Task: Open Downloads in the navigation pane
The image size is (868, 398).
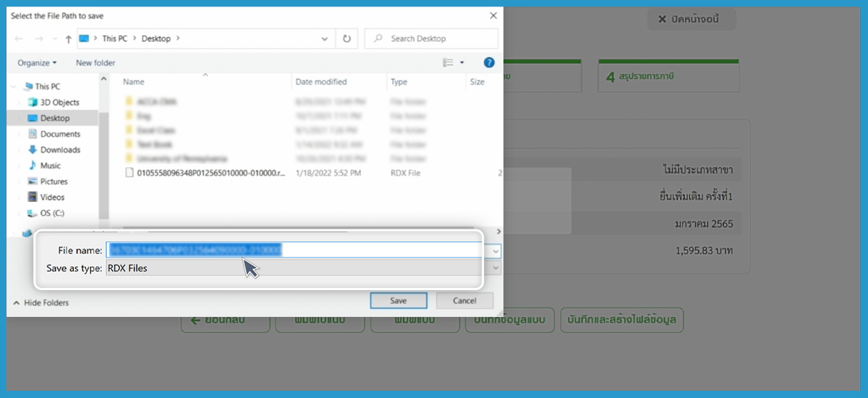Action: [60, 150]
